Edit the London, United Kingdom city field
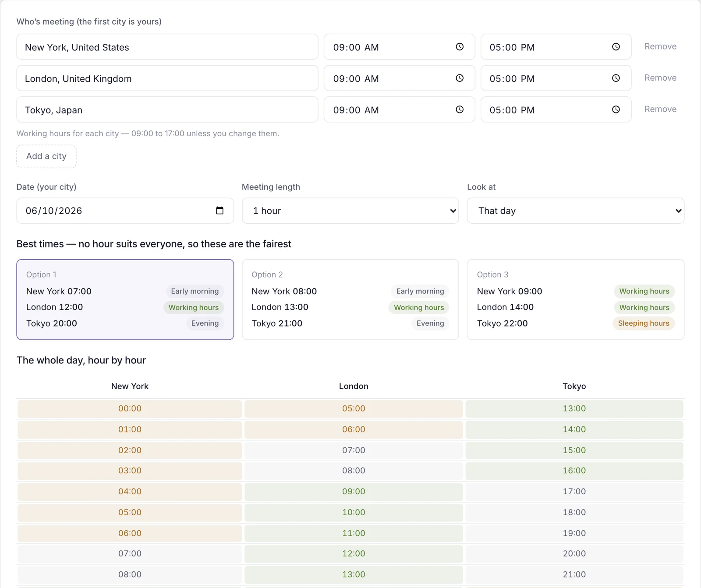Screen dimensions: 701x588 click(167, 78)
